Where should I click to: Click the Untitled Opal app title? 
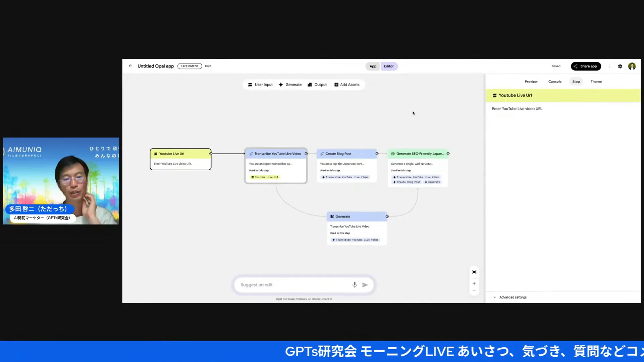(156, 66)
